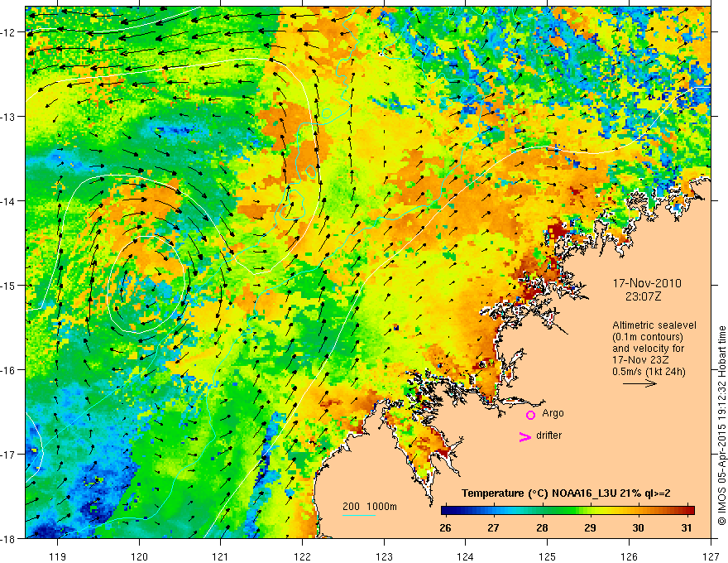The height and width of the screenshot is (563, 728).
Task: Click the cyan bathymetry line legend sample
Action: 359,515
